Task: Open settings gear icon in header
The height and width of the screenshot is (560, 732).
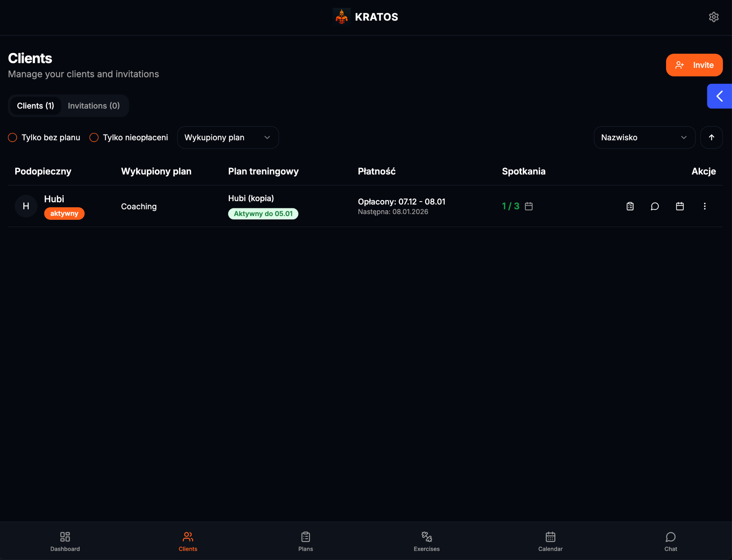Action: point(714,17)
